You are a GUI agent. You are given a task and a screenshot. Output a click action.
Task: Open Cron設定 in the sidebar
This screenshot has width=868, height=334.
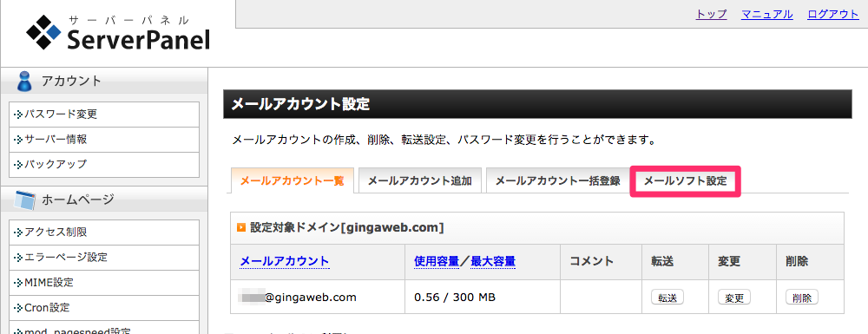104,308
